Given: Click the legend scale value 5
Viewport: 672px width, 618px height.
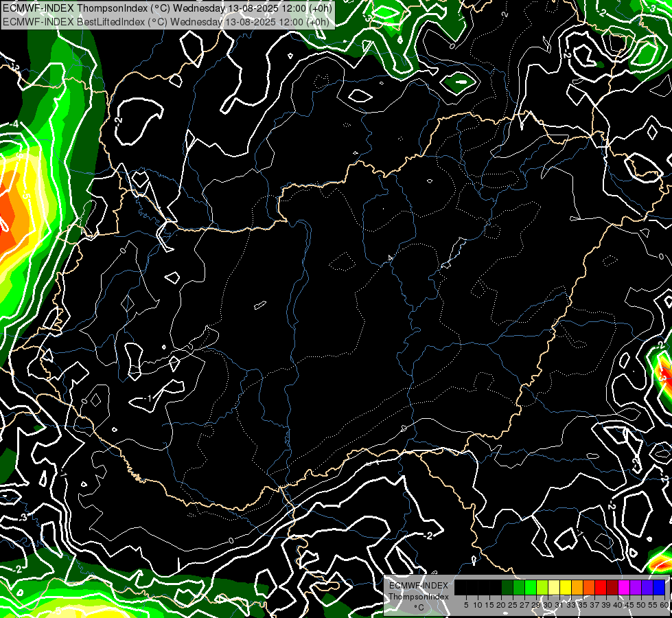Looking at the screenshot, I should (466, 605).
